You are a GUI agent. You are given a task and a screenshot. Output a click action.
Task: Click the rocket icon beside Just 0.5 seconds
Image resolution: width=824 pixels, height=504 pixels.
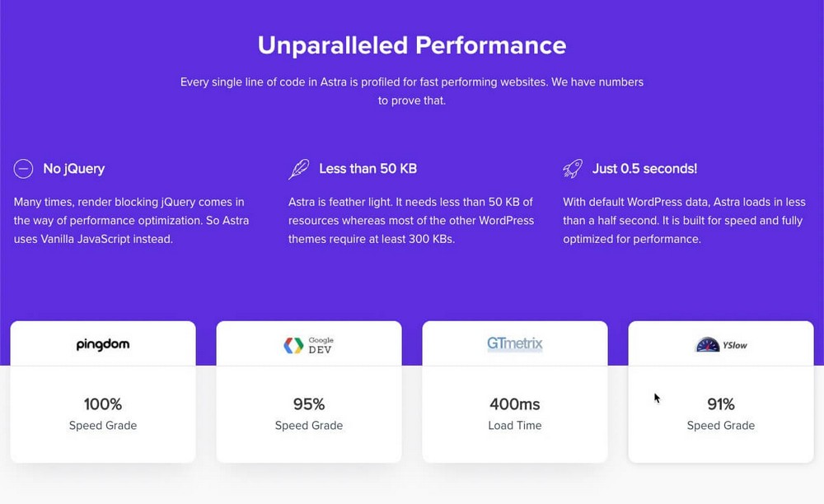pos(573,169)
